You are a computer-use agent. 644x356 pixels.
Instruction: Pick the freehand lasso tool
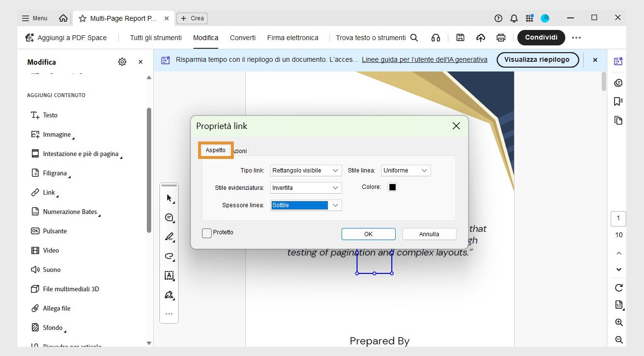coord(169,256)
